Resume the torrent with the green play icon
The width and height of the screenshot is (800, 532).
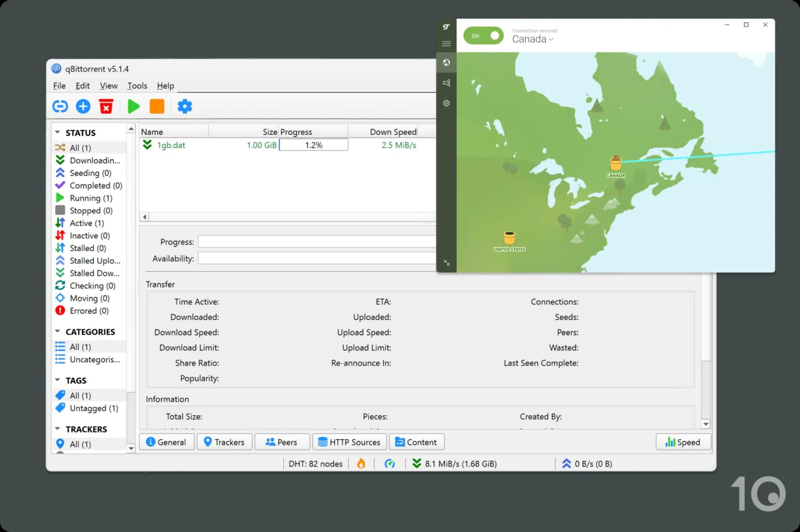pyautogui.click(x=133, y=106)
